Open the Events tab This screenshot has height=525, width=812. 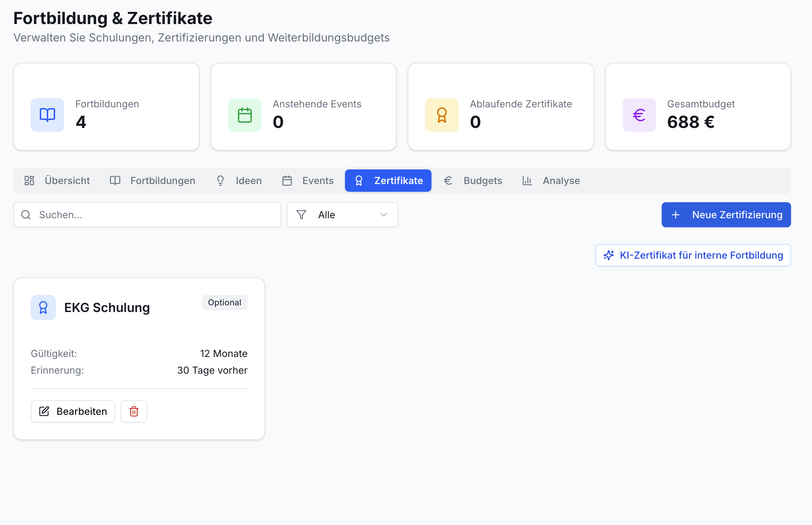click(308, 181)
